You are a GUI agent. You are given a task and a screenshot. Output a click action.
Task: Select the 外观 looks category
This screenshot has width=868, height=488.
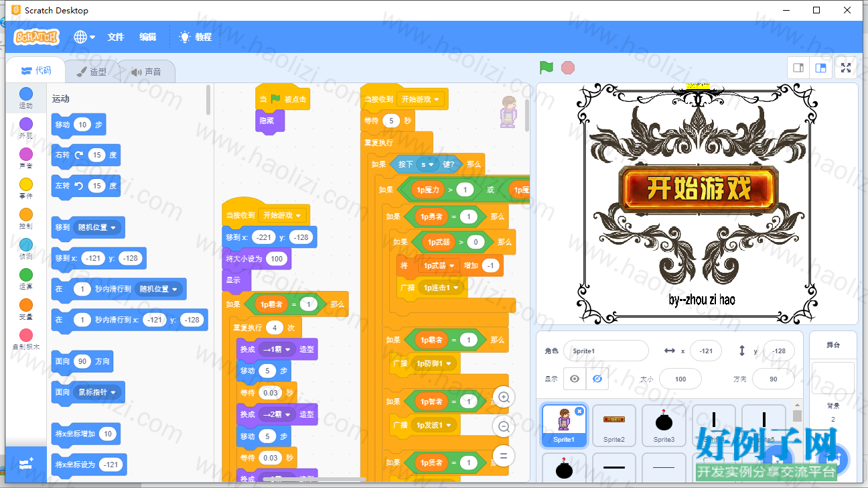coord(25,128)
